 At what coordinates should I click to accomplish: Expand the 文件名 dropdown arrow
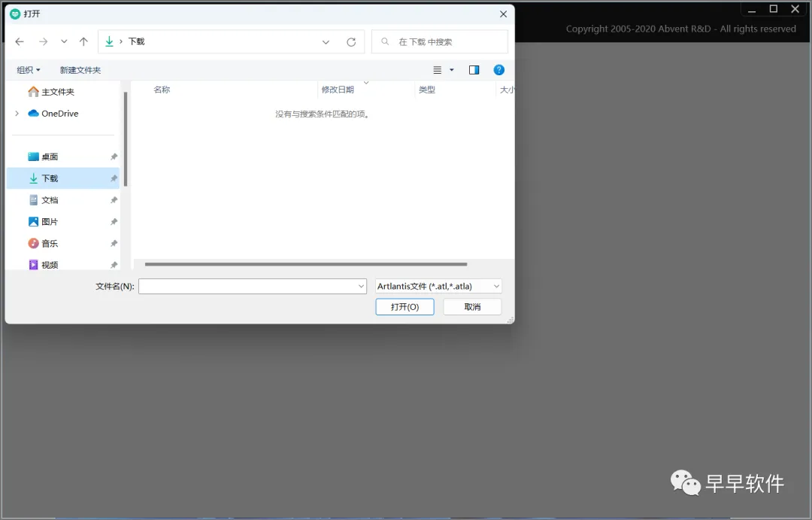coord(361,286)
